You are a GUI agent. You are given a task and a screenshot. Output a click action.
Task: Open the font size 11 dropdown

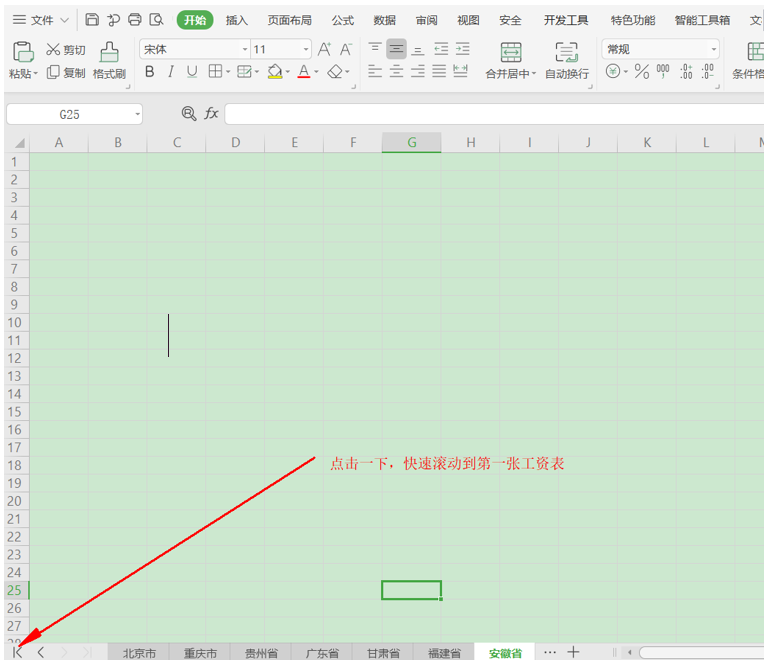(306, 49)
